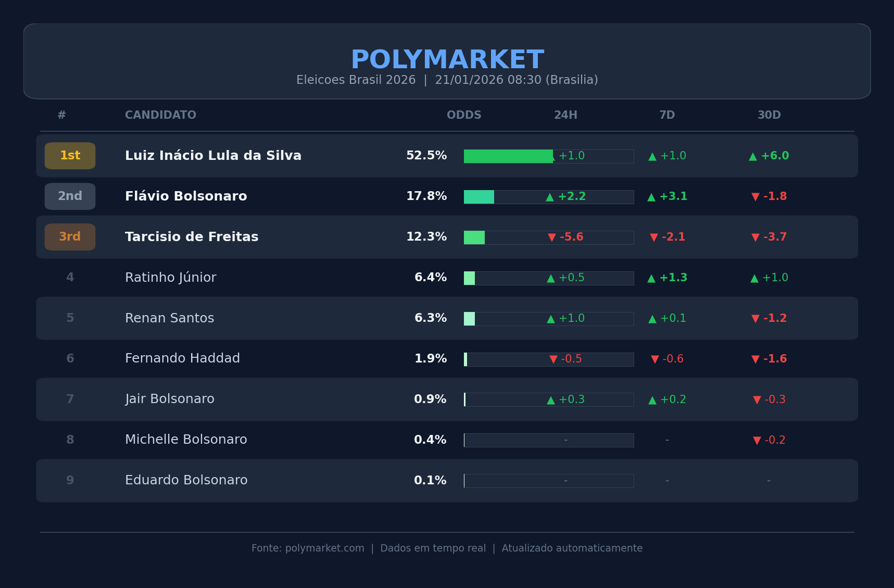Click the POLYMARKET title

tap(447, 60)
